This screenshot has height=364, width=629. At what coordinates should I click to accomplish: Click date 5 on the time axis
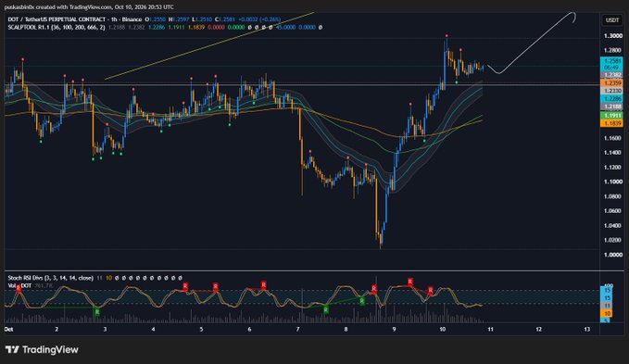tap(201, 329)
